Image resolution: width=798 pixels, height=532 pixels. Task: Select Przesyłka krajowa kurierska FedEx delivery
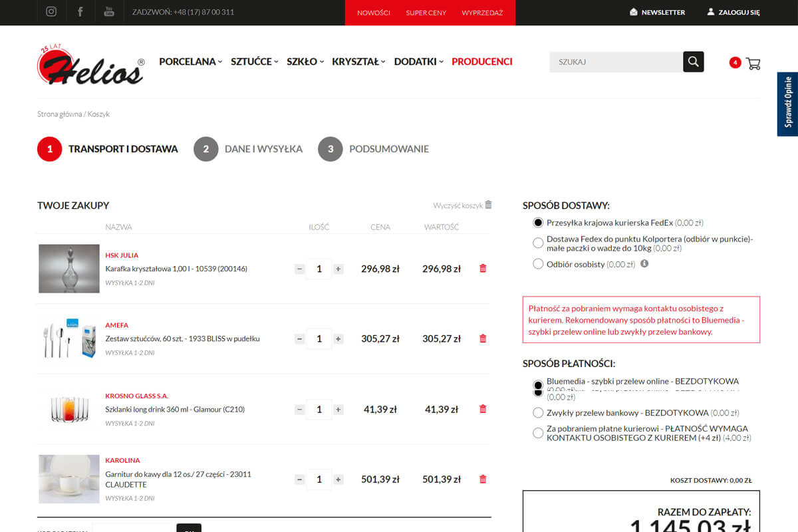[538, 223]
